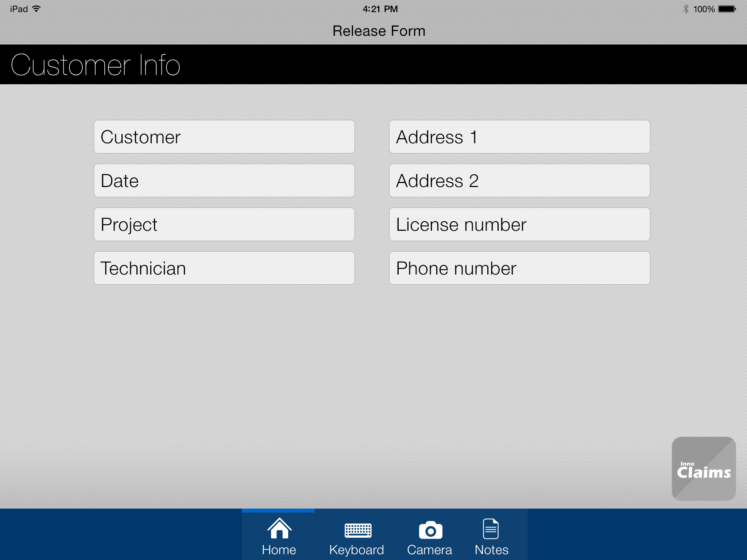
Task: Select the Address 2 field
Action: pos(519,180)
